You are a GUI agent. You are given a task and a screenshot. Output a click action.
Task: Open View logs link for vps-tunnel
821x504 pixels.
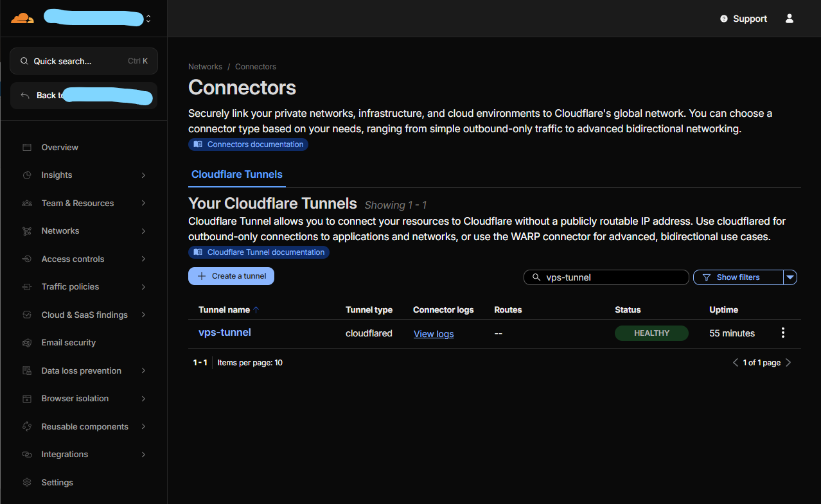[434, 334]
